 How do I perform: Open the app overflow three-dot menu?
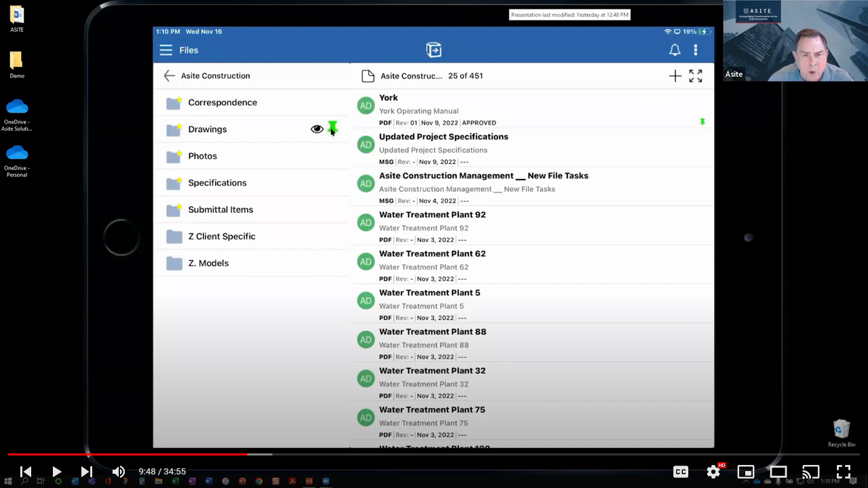pyautogui.click(x=695, y=49)
